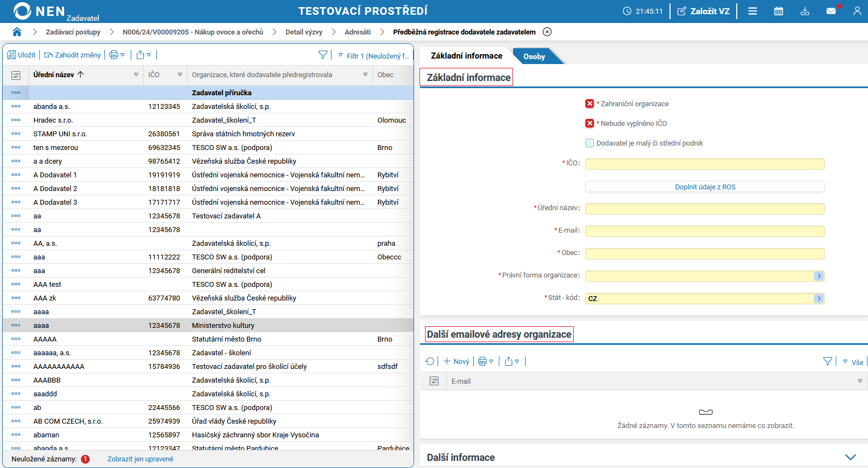Click the download icon in header
868x468 pixels.
click(805, 11)
